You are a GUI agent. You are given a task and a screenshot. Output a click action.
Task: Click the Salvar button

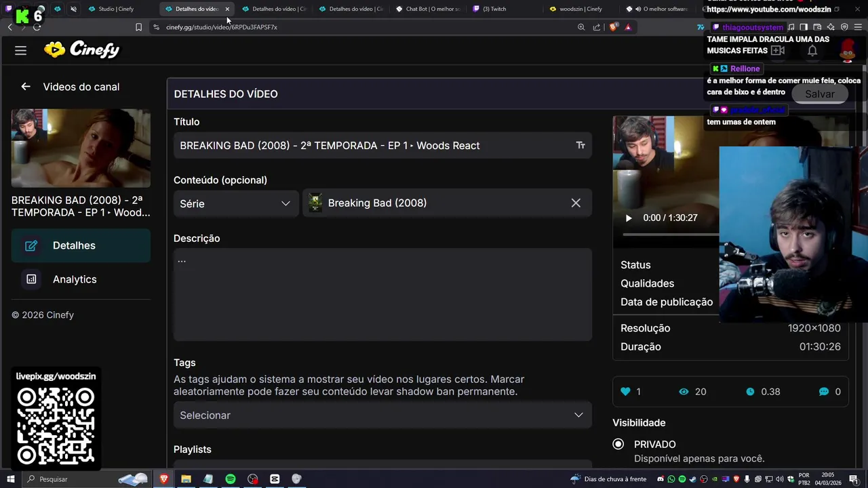(819, 94)
